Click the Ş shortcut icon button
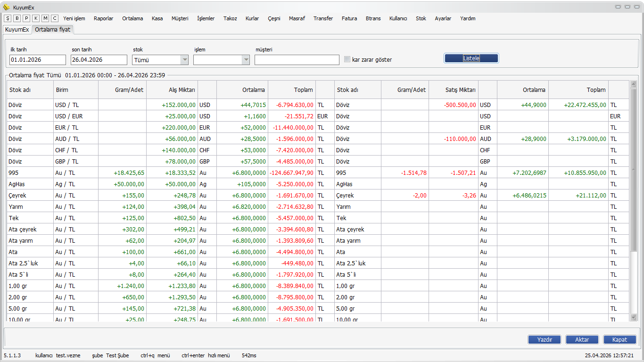This screenshot has width=644, height=362. [8, 18]
